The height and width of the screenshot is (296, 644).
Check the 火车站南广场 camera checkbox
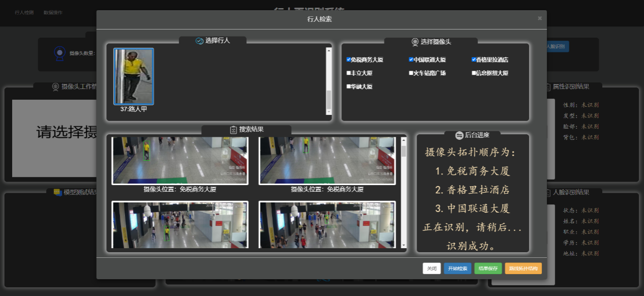pyautogui.click(x=411, y=73)
